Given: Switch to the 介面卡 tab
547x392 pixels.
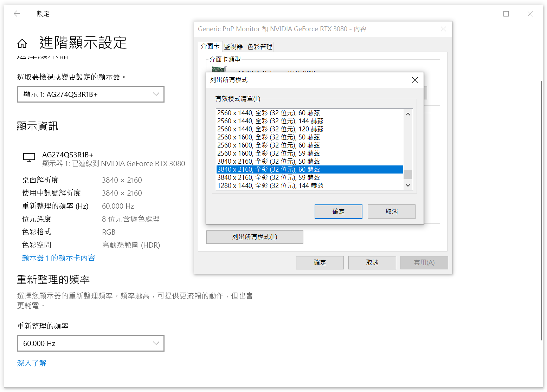Looking at the screenshot, I should pyautogui.click(x=210, y=46).
